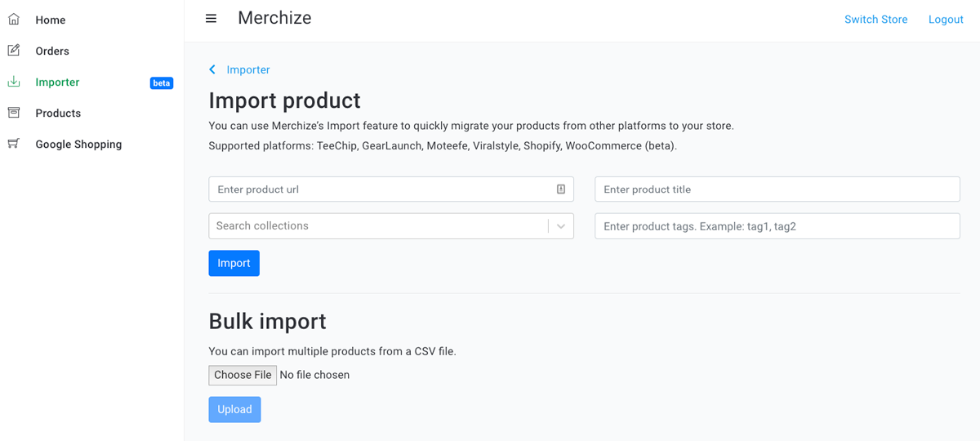Click the Products archive box icon
The height and width of the screenshot is (441, 980).
14,113
